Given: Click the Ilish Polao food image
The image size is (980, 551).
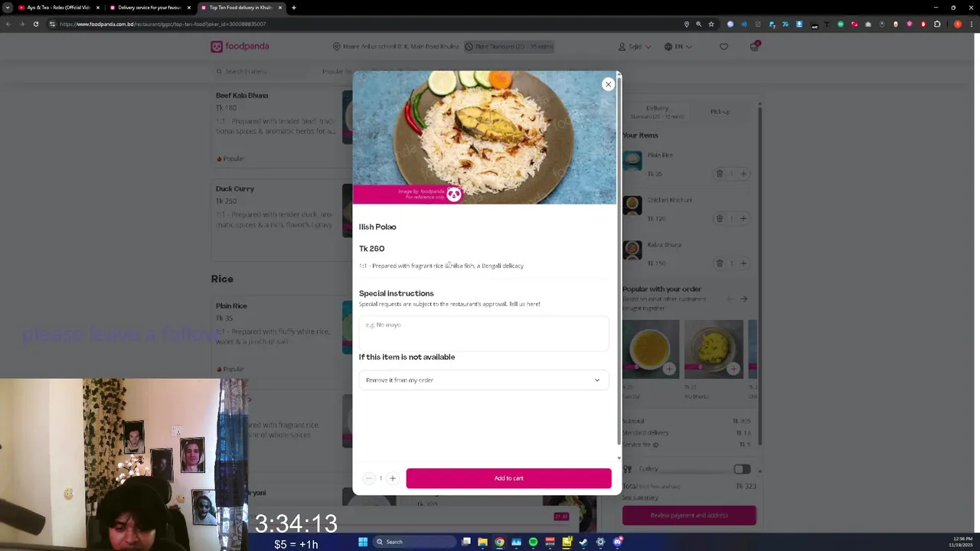Looking at the screenshot, I should [484, 138].
